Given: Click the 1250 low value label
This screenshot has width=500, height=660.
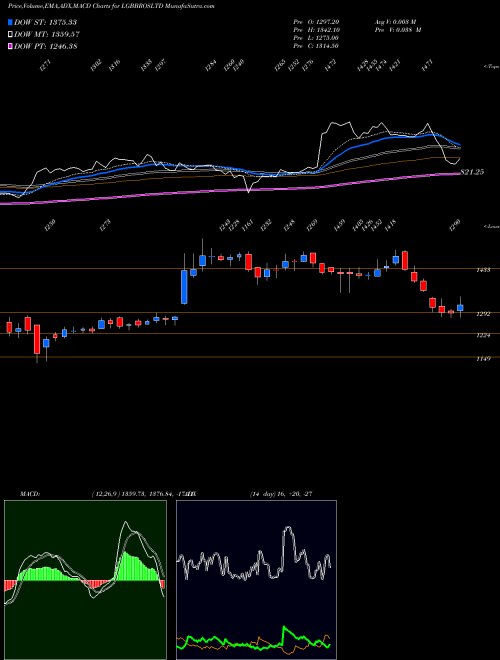Looking at the screenshot, I should (50, 225).
